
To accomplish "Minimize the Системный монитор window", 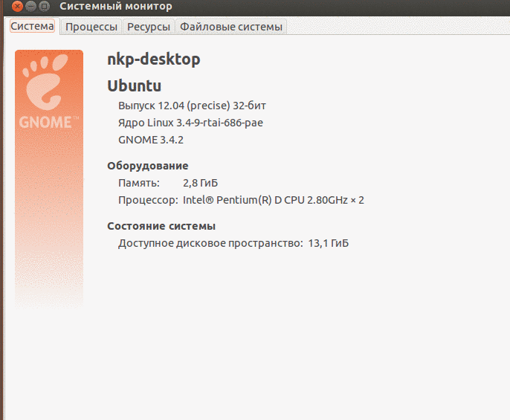I will (x=30, y=6).
